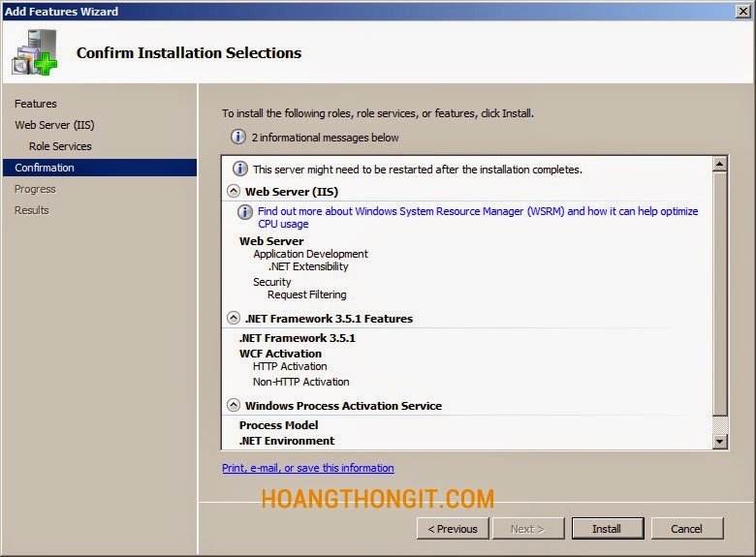Click 'Non-HTTP Activation' entry

coord(300,382)
